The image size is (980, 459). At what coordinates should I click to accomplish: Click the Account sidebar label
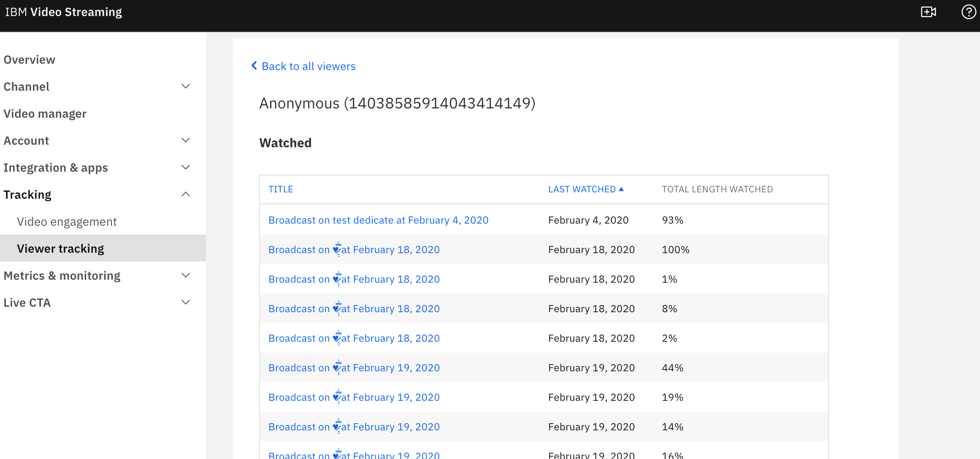pyautogui.click(x=26, y=141)
